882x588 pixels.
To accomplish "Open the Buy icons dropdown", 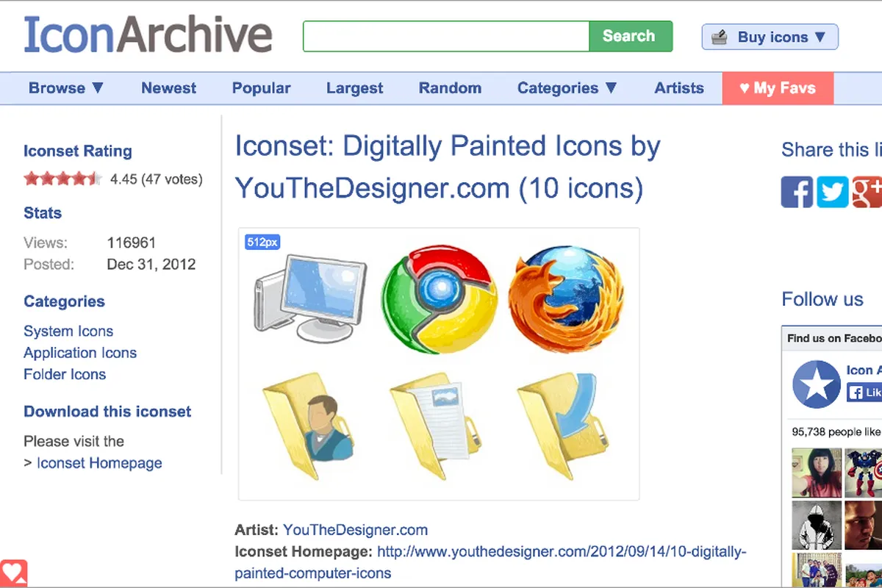I will pos(770,37).
